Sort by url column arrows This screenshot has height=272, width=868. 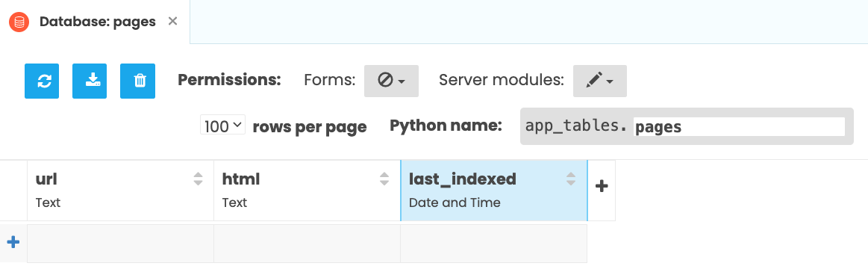tap(199, 179)
